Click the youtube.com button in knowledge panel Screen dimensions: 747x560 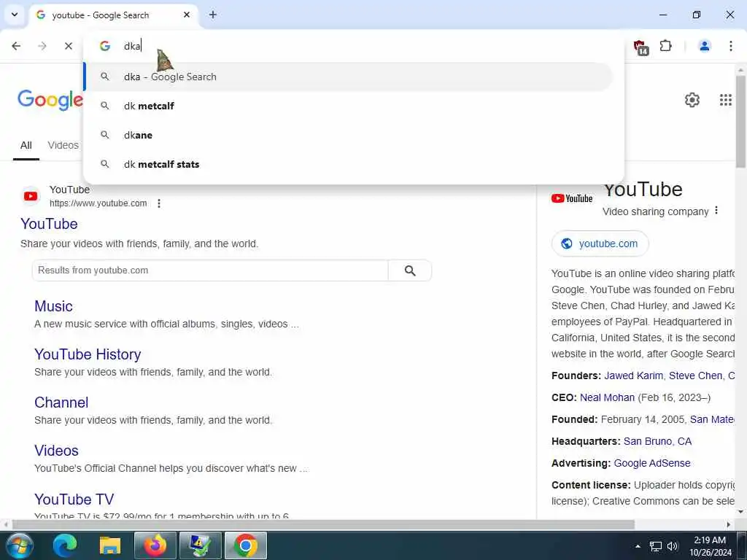tap(600, 244)
